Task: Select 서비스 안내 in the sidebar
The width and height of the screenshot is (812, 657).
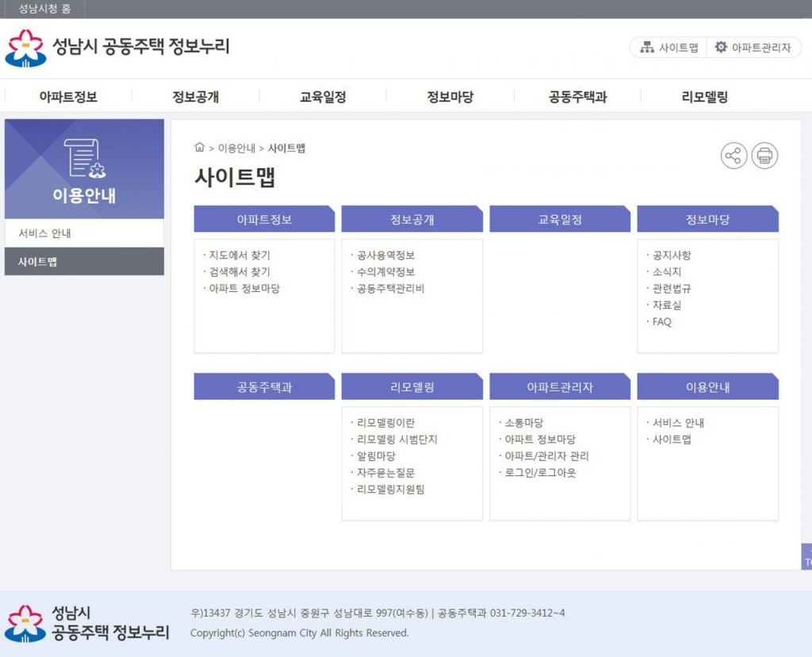Action: (45, 233)
